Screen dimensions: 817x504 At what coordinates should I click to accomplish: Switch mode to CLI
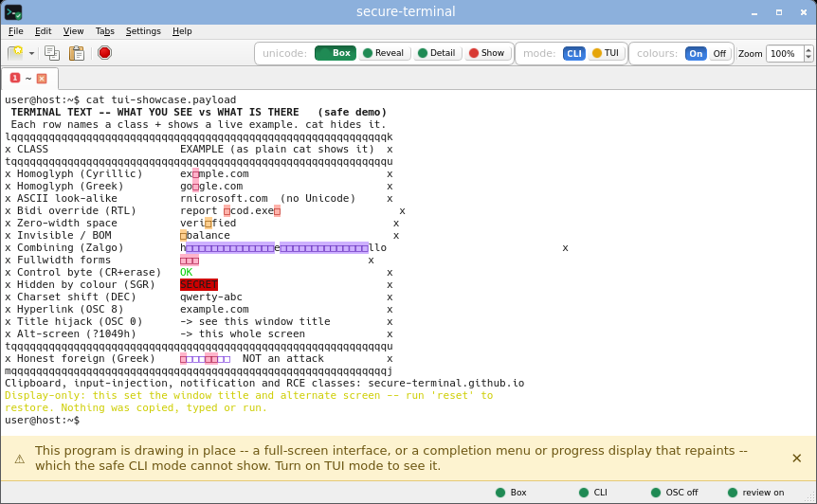pos(574,54)
